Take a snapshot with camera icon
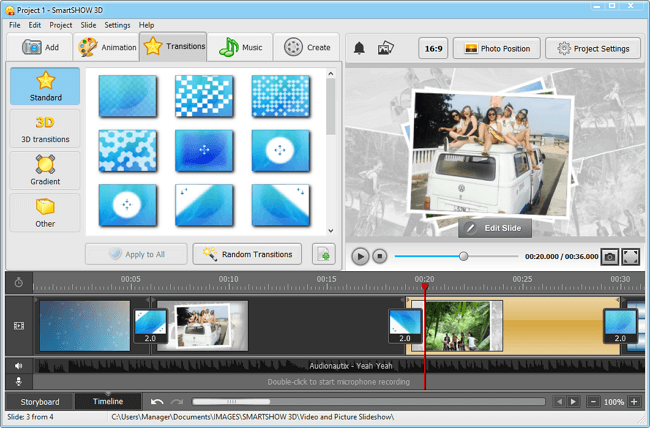The image size is (650, 428). click(610, 257)
